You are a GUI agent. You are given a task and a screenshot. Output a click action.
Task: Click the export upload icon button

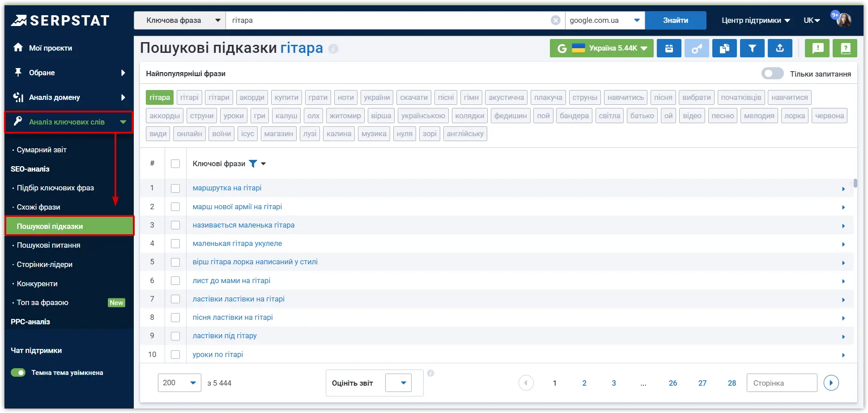pos(780,48)
